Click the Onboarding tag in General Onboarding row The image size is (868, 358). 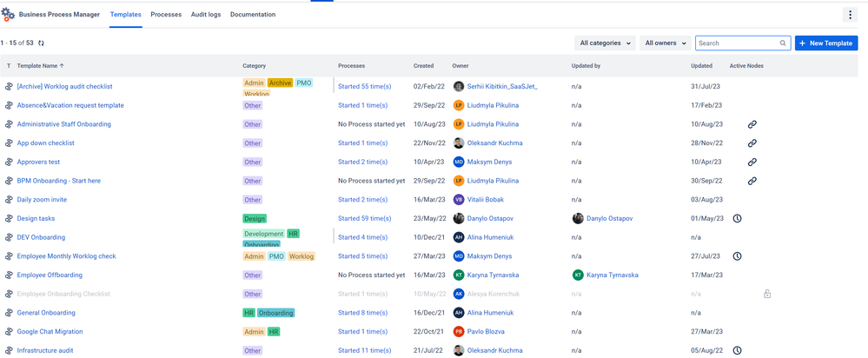275,313
